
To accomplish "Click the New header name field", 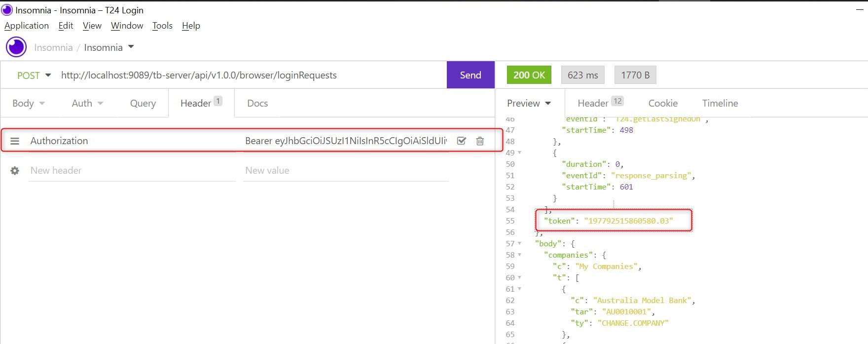I will click(x=132, y=171).
